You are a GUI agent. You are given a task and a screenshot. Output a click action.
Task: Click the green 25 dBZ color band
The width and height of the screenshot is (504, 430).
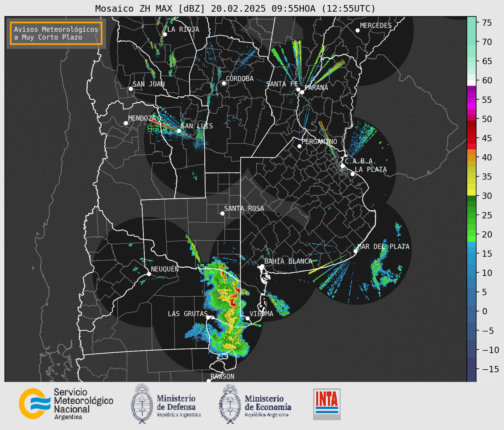tap(471, 215)
